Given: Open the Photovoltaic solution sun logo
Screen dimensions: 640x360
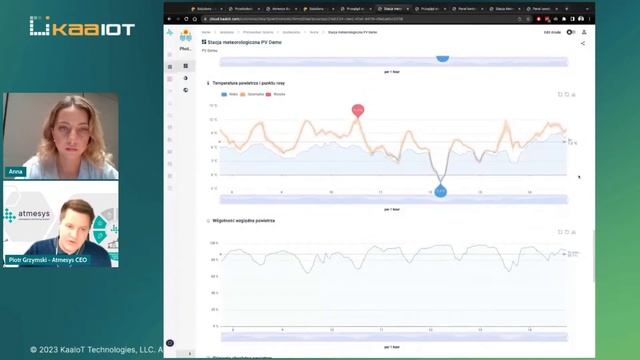Looking at the screenshot, I should click(186, 36).
